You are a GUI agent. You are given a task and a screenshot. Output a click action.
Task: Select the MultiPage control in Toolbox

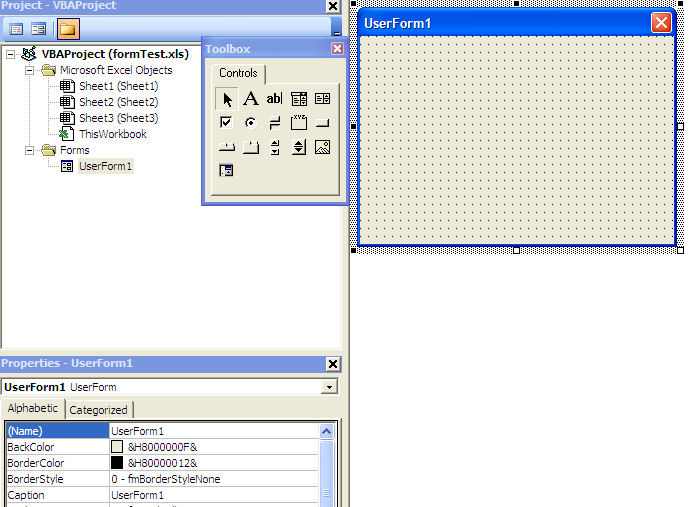click(251, 147)
